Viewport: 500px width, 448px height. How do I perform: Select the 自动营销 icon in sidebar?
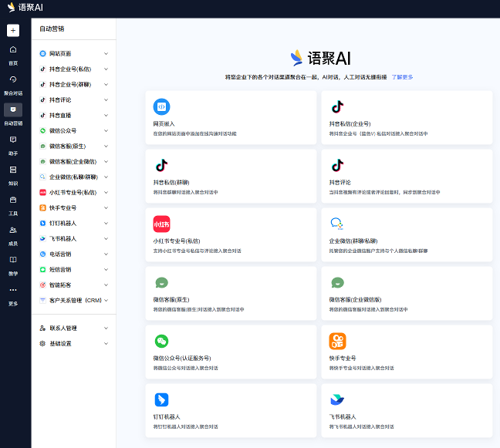[13, 109]
